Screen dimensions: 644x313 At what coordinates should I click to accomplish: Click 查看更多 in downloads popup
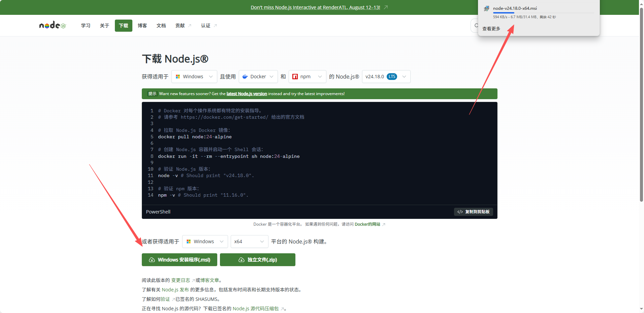coord(491,29)
